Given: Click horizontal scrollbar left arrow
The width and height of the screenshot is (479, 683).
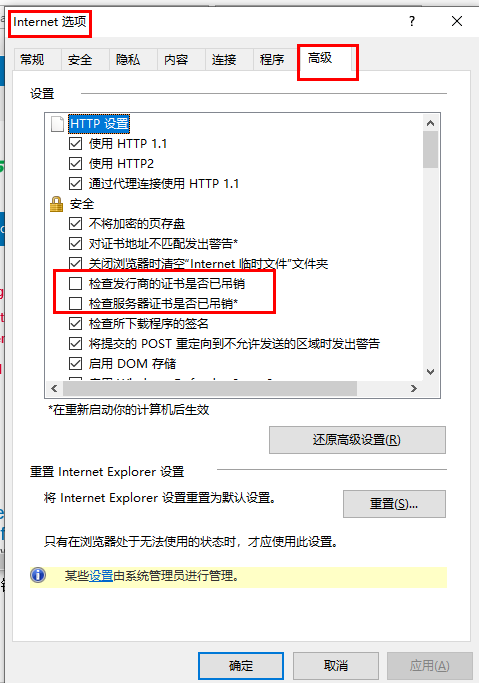Looking at the screenshot, I should (54, 388).
